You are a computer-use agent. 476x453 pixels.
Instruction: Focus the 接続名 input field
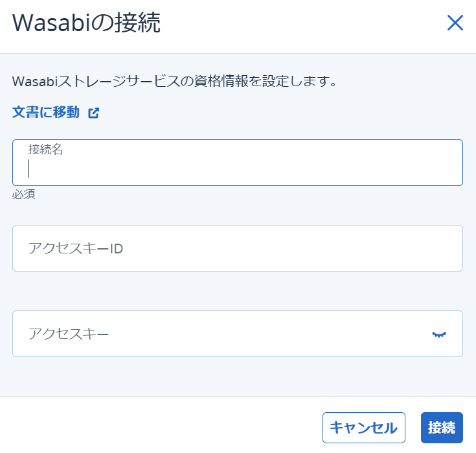tap(238, 163)
